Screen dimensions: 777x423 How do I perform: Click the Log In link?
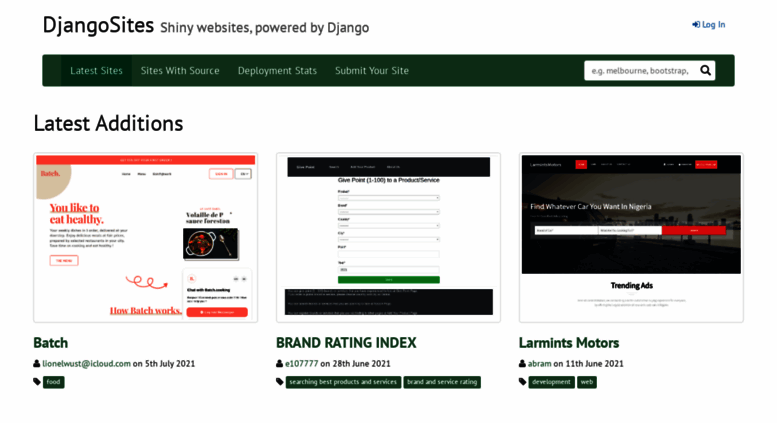click(709, 25)
